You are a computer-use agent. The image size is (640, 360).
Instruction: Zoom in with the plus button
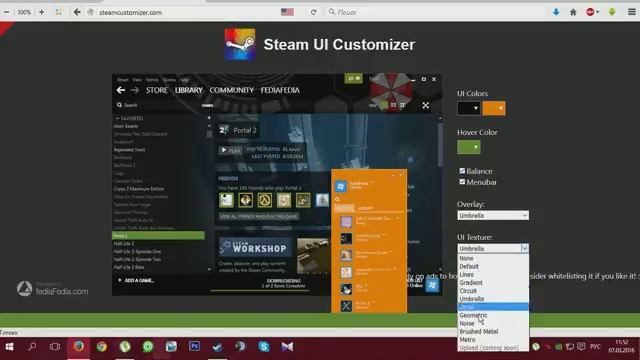click(x=42, y=12)
